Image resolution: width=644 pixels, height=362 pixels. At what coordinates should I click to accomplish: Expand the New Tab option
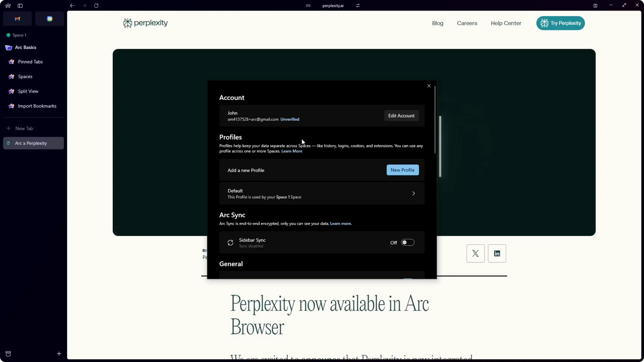click(24, 128)
